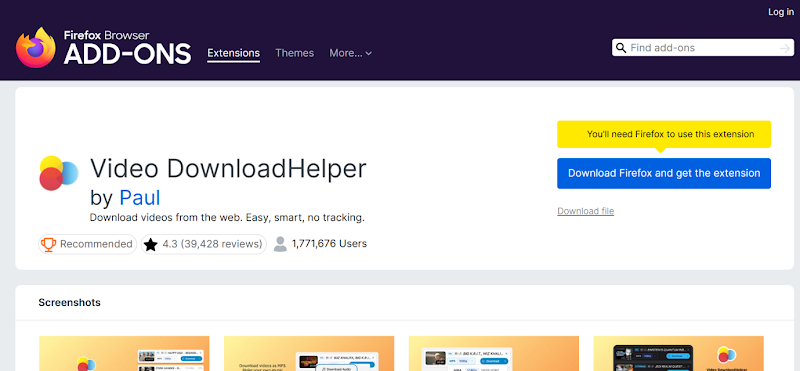Click the 1,771,676 Users text

(329, 244)
